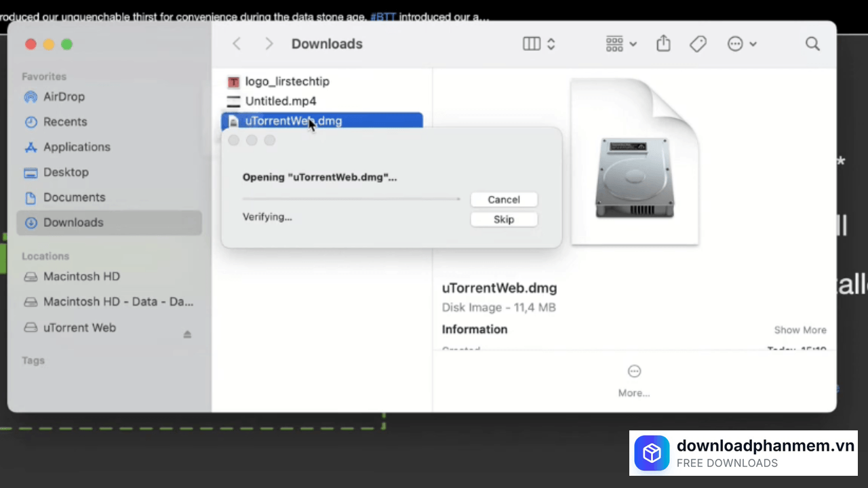Eject the uTorrent Web volume

(x=187, y=335)
